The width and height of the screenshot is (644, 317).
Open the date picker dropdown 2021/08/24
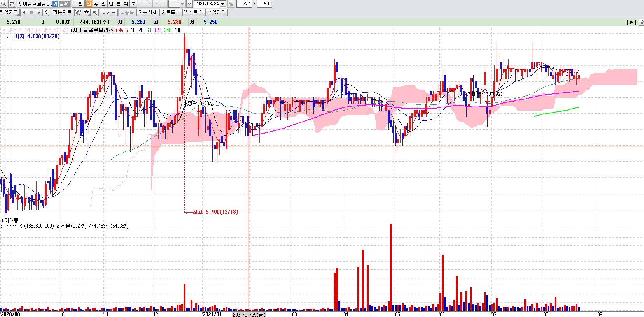223,4
